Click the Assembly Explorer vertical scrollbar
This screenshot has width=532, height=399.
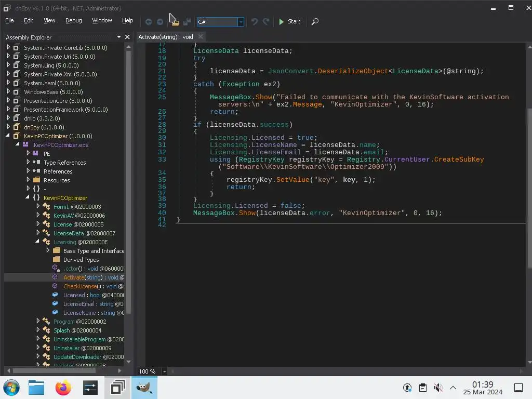129,183
